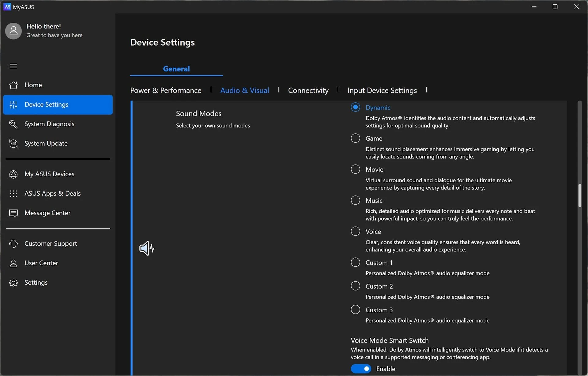Select the Game sound mode
Image resolution: width=588 pixels, height=376 pixels.
[x=355, y=138]
